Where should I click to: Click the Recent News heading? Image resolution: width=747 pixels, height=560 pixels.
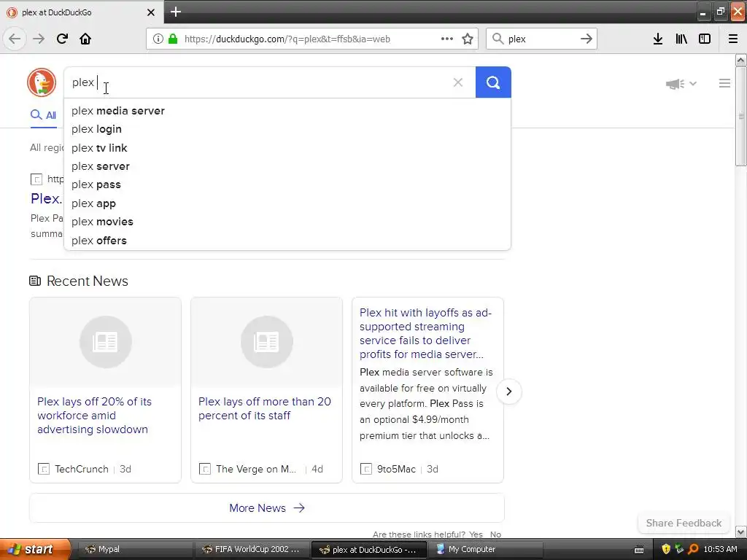(88, 281)
